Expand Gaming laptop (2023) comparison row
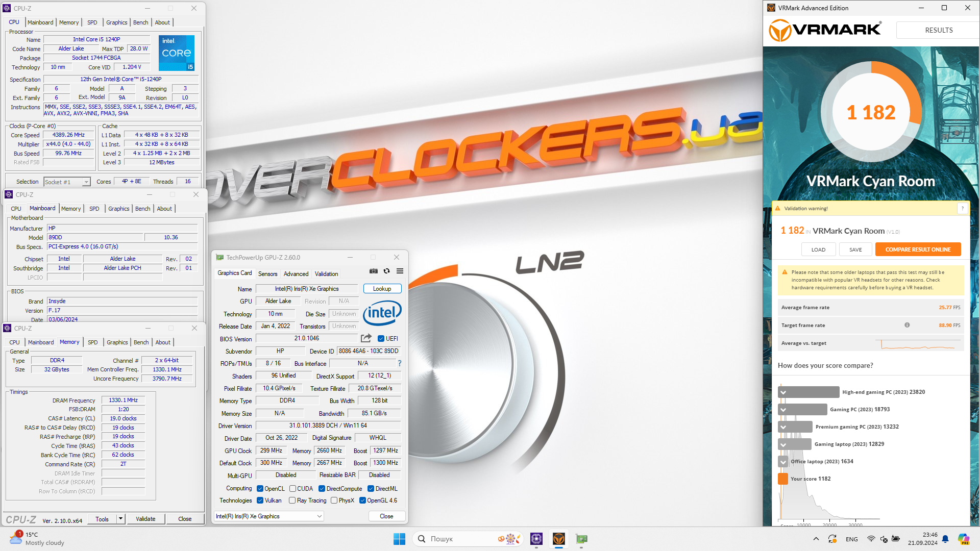This screenshot has width=980, height=551. point(783,444)
